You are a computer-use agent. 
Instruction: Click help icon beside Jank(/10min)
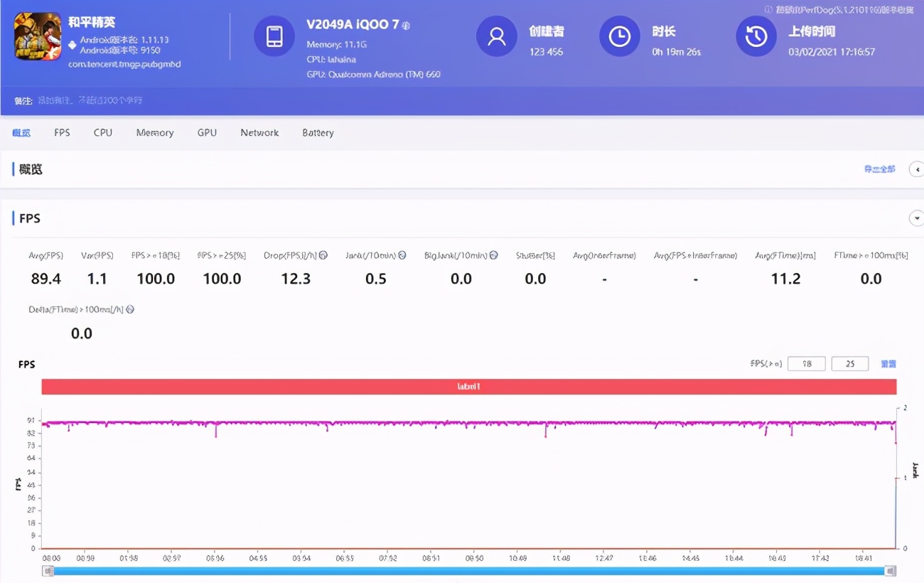coord(402,255)
